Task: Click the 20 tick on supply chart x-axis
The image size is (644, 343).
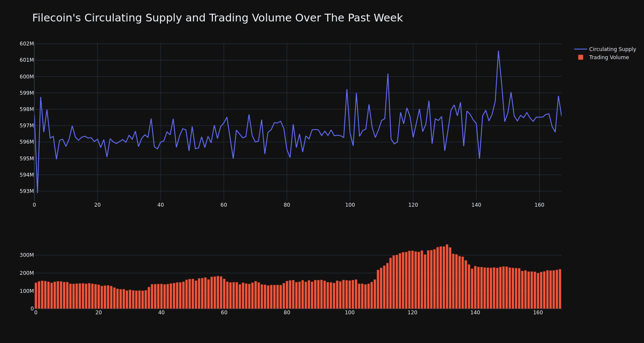Action: pyautogui.click(x=97, y=205)
